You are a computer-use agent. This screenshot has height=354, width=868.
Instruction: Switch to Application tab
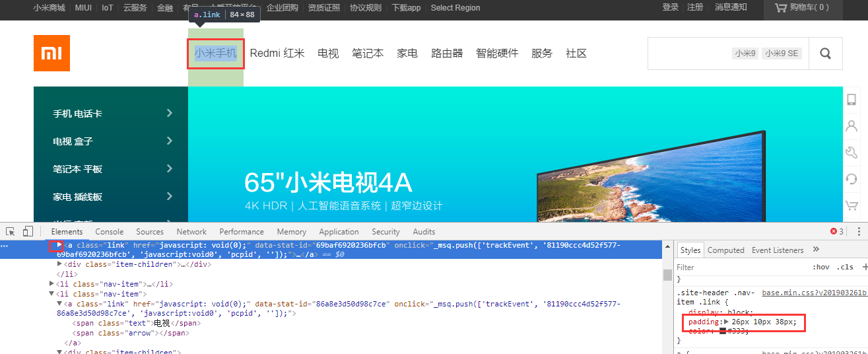pyautogui.click(x=339, y=232)
